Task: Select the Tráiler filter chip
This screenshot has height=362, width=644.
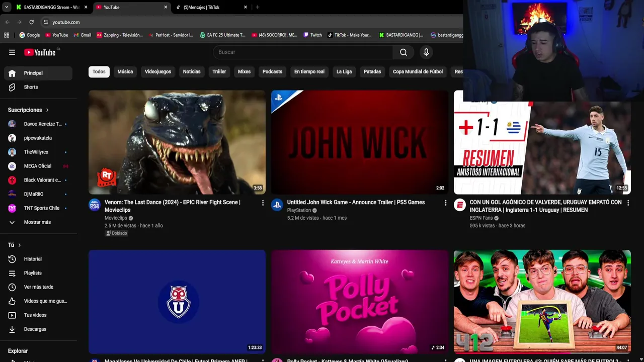Action: point(219,72)
